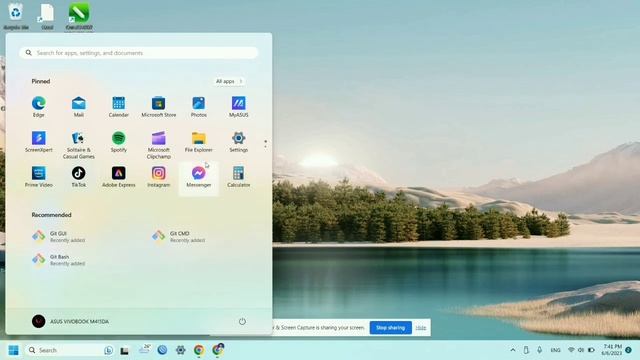Open Git GUI recommended item
The width and height of the screenshot is (640, 360).
(59, 236)
